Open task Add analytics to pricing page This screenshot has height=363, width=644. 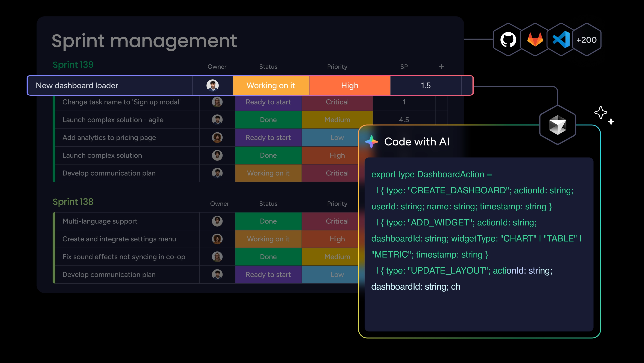tap(109, 138)
